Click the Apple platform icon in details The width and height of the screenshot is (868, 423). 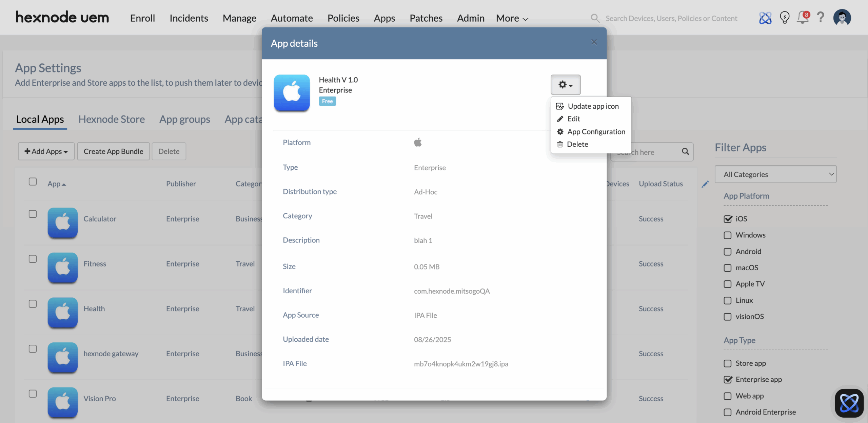[418, 142]
